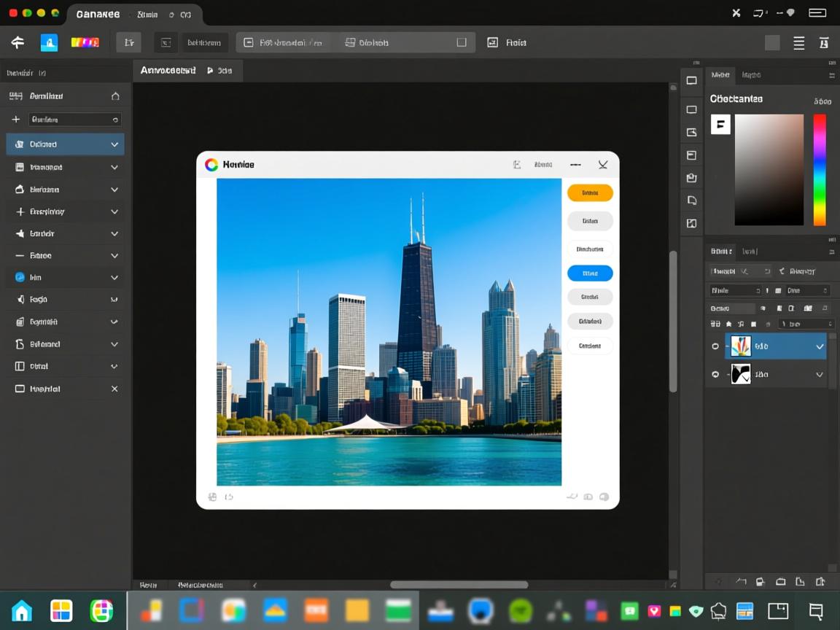Open the hamburger menu in the top-right toolbar
840x630 pixels.
[x=799, y=43]
